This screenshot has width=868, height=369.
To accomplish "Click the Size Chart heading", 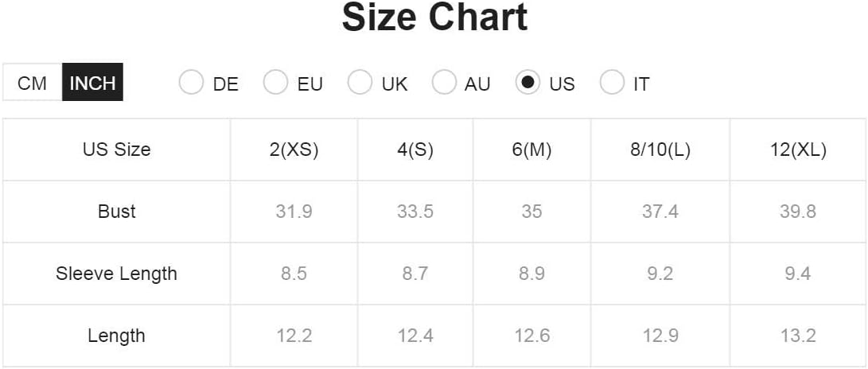I will (435, 17).
